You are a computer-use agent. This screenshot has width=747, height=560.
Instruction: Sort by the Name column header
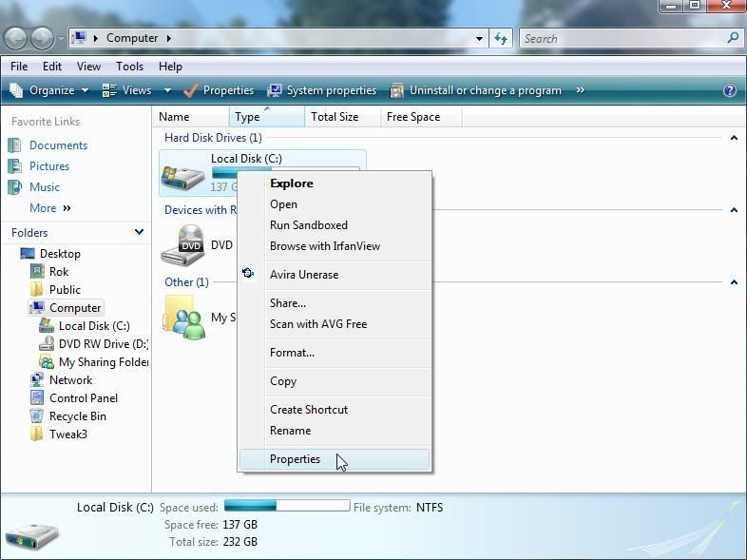point(191,117)
